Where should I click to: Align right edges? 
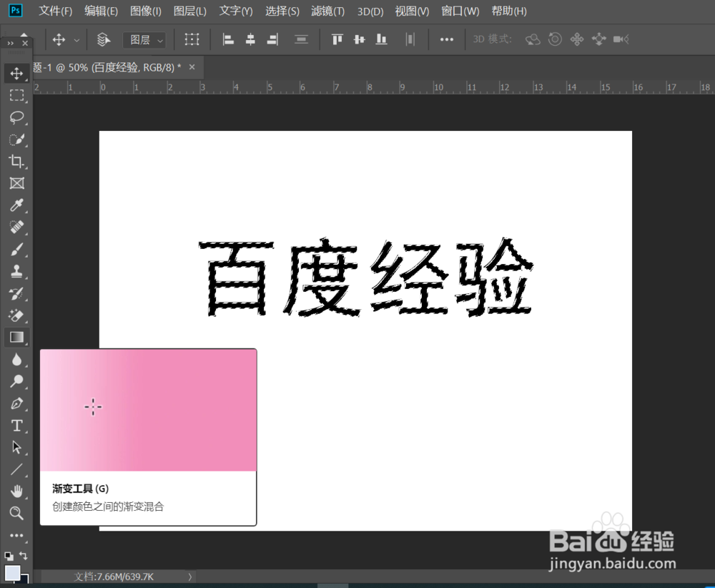tap(272, 39)
